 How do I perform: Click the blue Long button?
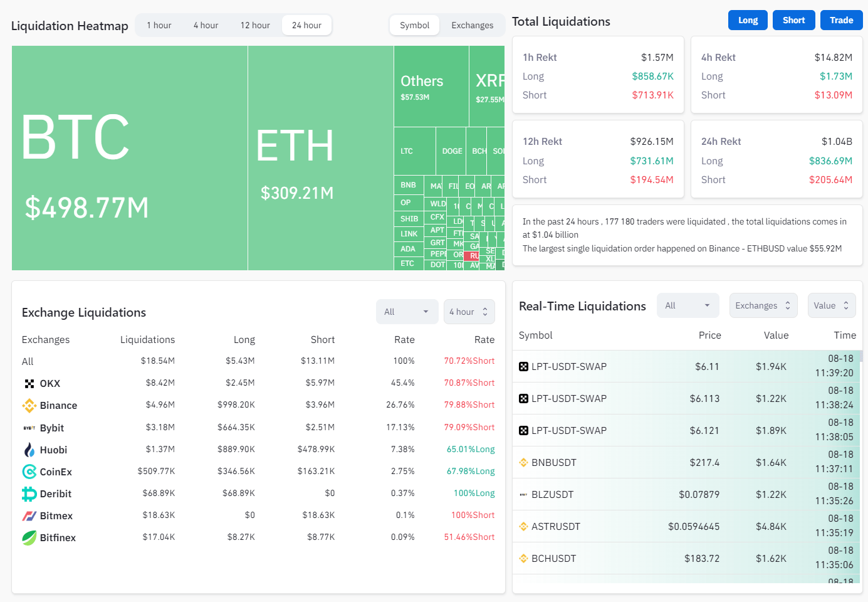point(748,20)
